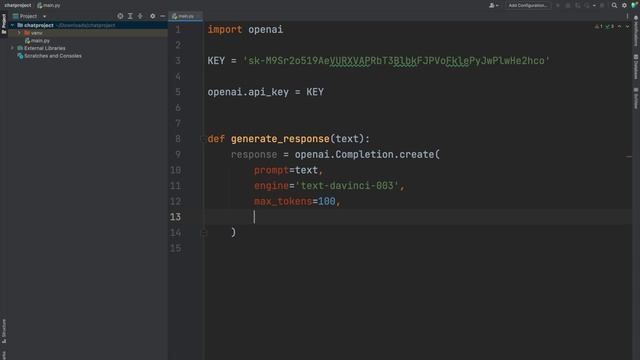
Task: Expand the venv folder arrow
Action: [19, 33]
